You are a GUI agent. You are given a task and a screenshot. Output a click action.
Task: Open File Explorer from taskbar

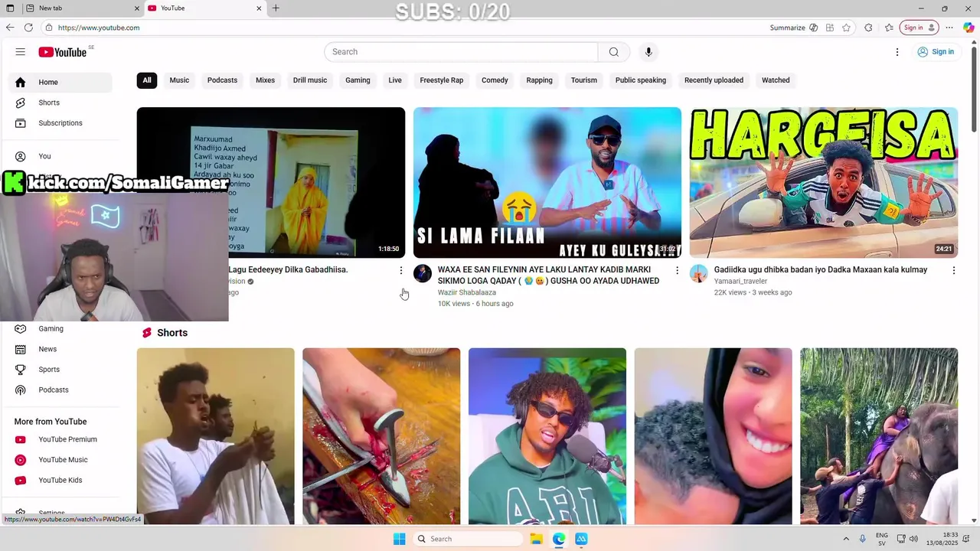[537, 539]
